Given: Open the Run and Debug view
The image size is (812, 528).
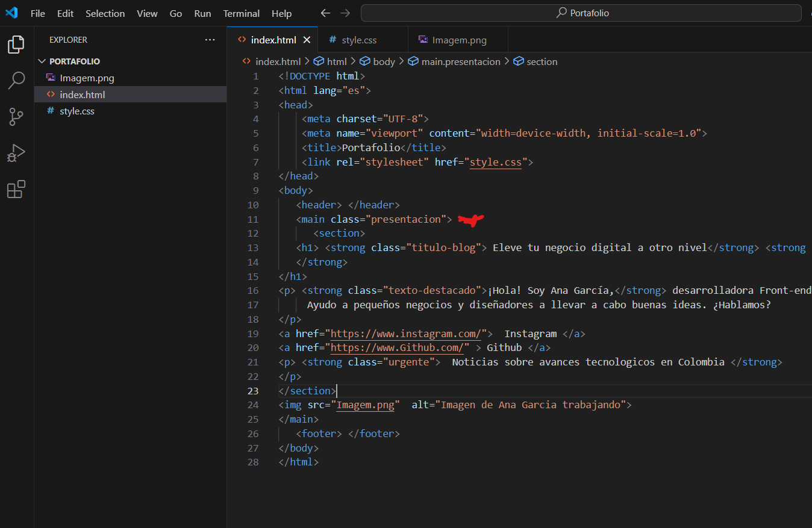Looking at the screenshot, I should [x=16, y=154].
